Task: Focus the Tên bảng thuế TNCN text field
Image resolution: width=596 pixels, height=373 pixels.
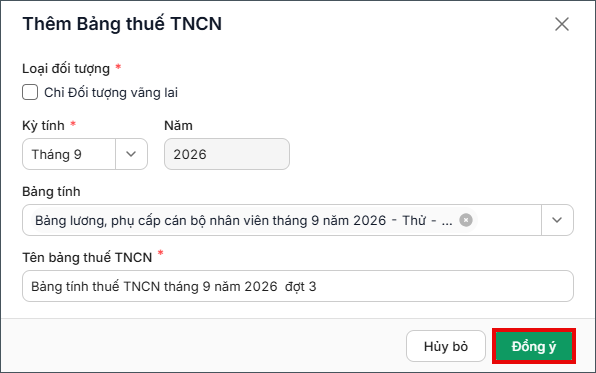Action: click(x=298, y=286)
